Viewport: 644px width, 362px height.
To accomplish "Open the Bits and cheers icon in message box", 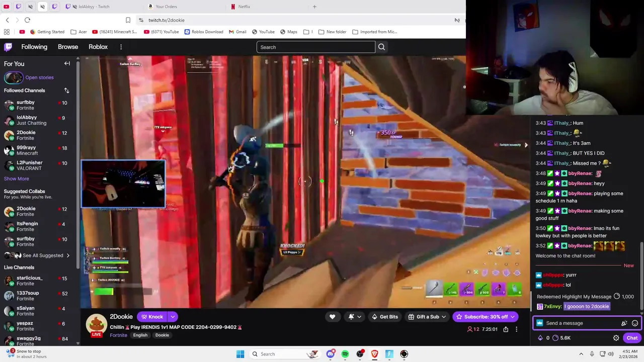I will tap(624, 323).
